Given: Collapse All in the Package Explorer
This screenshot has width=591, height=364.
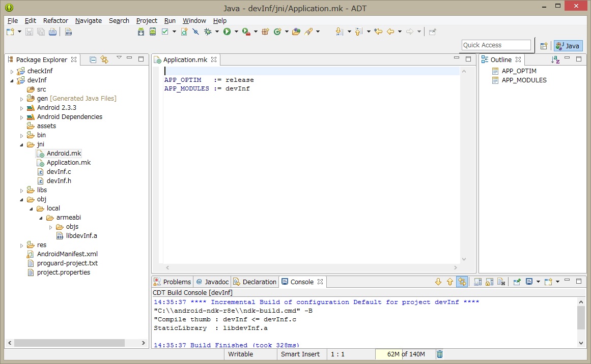Looking at the screenshot, I should coord(93,59).
